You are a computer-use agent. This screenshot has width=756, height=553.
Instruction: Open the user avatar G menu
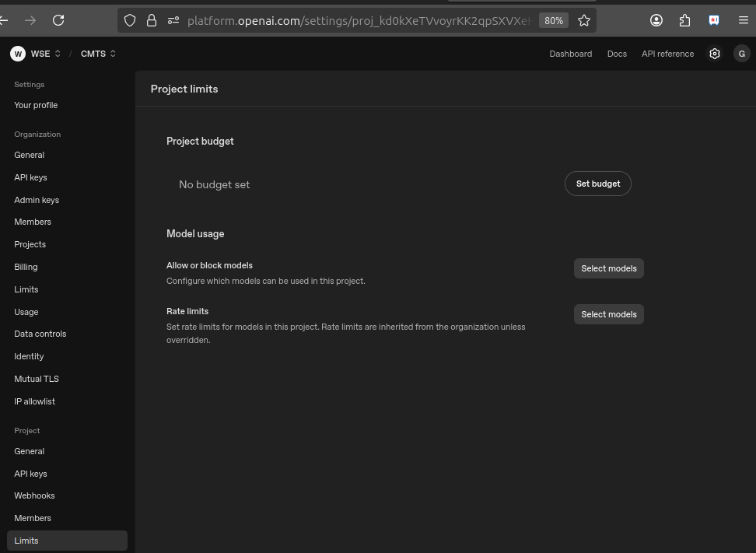[741, 54]
